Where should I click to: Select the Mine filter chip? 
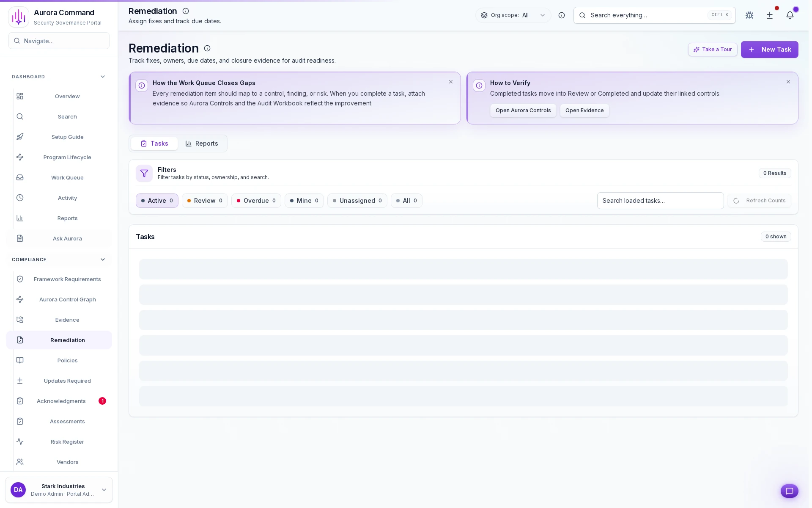304,201
